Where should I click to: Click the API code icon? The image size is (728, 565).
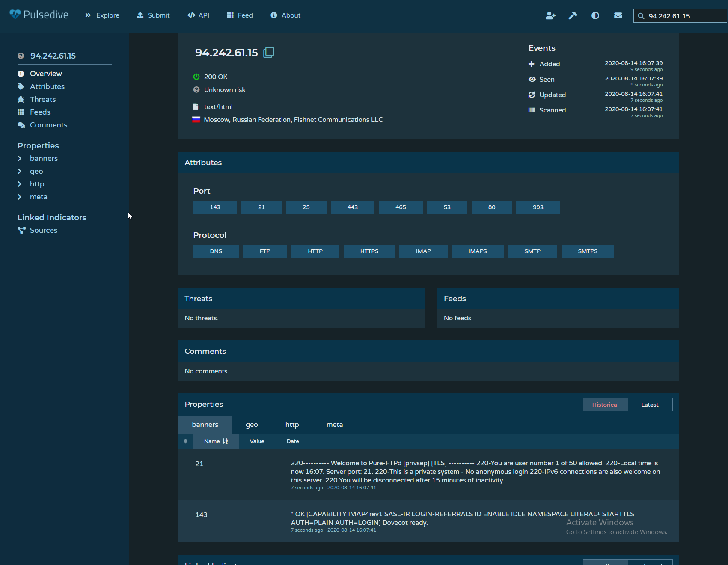pyautogui.click(x=191, y=15)
